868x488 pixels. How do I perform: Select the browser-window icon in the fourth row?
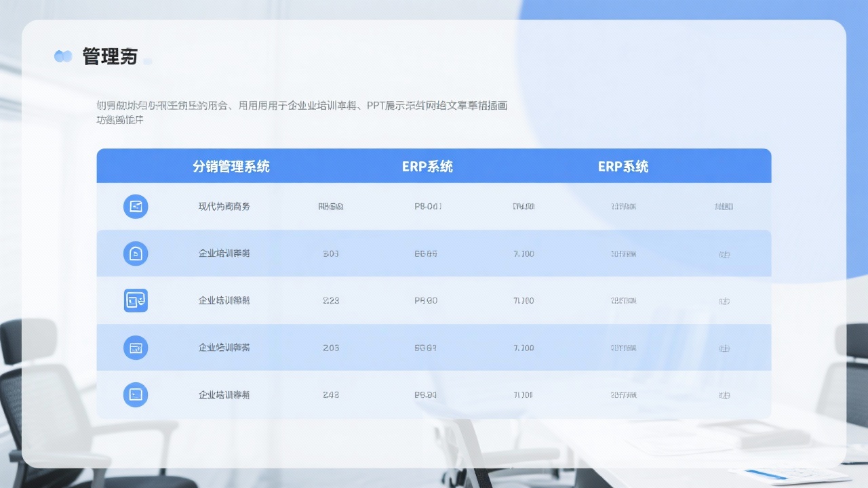[x=136, y=348]
